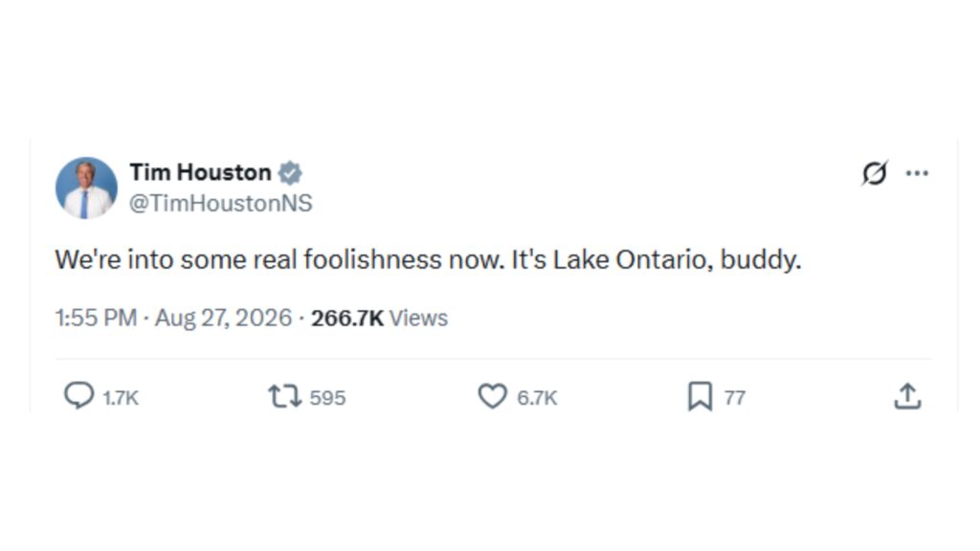Viewport: 980px width, 551px height.
Task: Bookmark the post with the bookmark icon
Action: (x=700, y=397)
